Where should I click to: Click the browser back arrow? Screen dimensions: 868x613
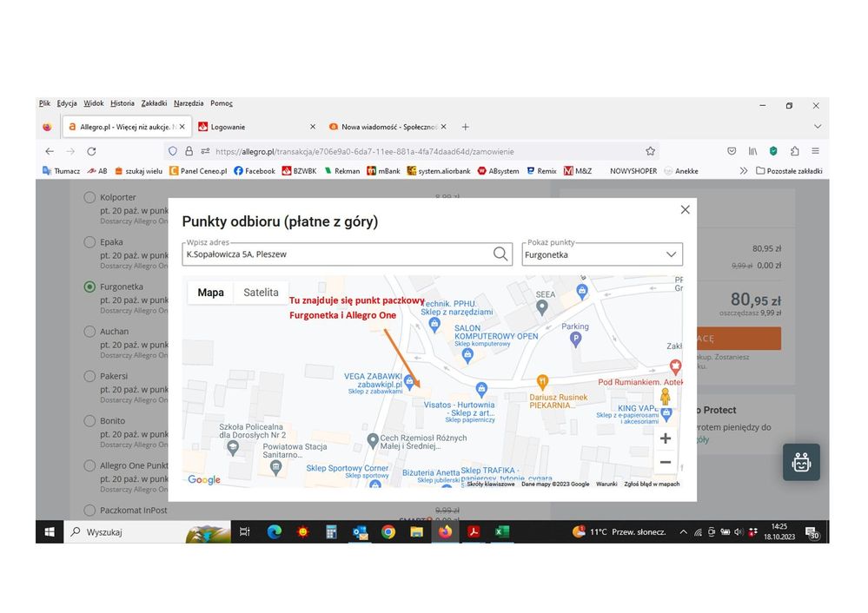click(x=50, y=151)
